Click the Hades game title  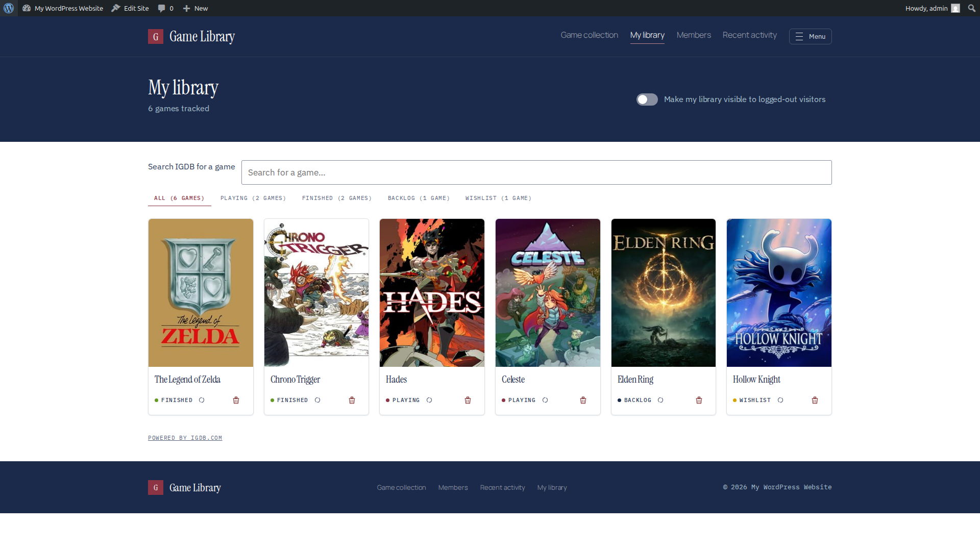pos(396,380)
